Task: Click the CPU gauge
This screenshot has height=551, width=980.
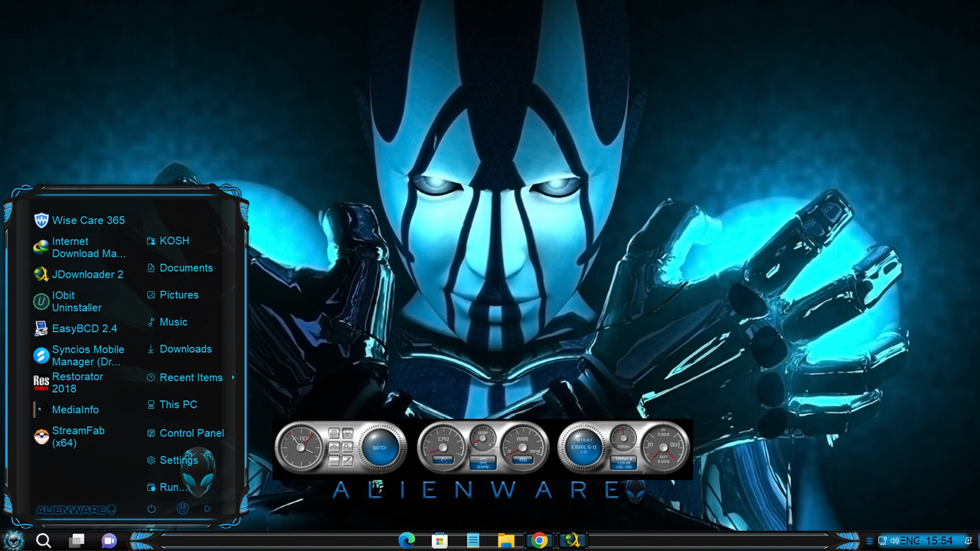Action: 443,447
